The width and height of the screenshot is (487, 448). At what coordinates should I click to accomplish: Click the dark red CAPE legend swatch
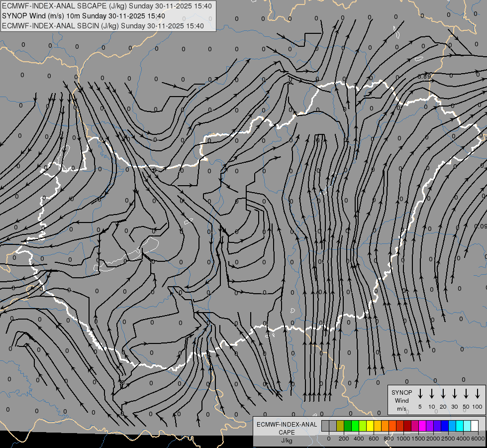(x=407, y=426)
